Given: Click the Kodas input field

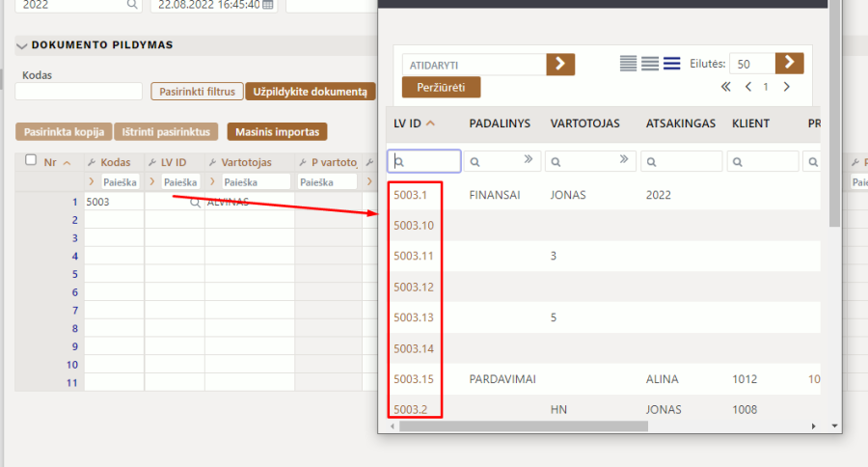Looking at the screenshot, I should tap(79, 92).
